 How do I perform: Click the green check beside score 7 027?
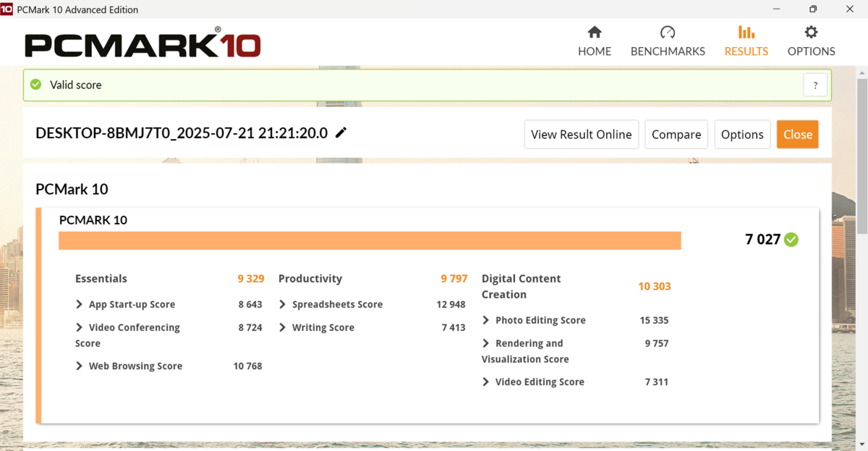click(x=791, y=240)
